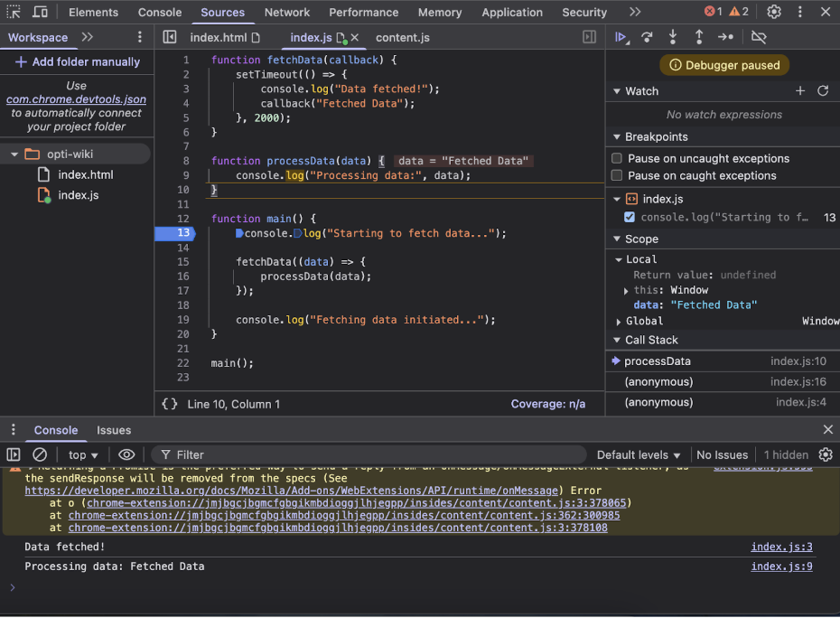Create a live expression with the eye icon
Image resolution: width=840 pixels, height=618 pixels.
tap(126, 454)
